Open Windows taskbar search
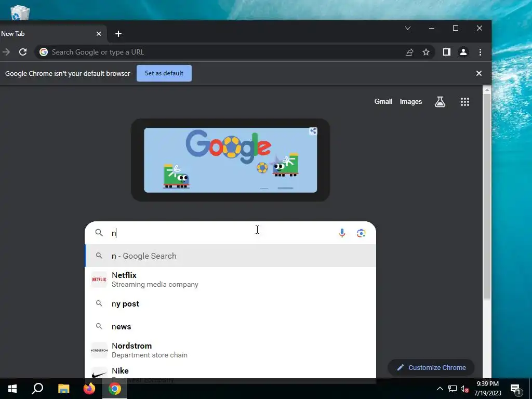 point(37,389)
